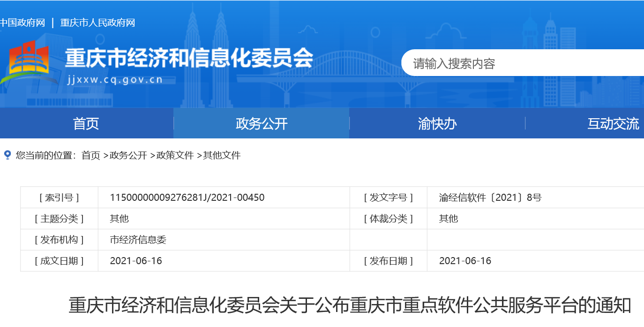Click the publishing agency 市经济信息委
The image size is (644, 327).
138,240
